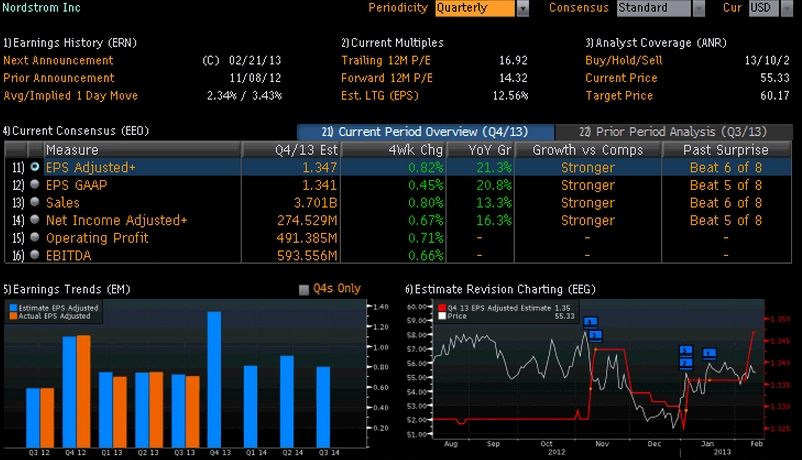Screen dimensions: 802x460
Task: Open the Cur USD currency dropdown
Action: coord(787,8)
